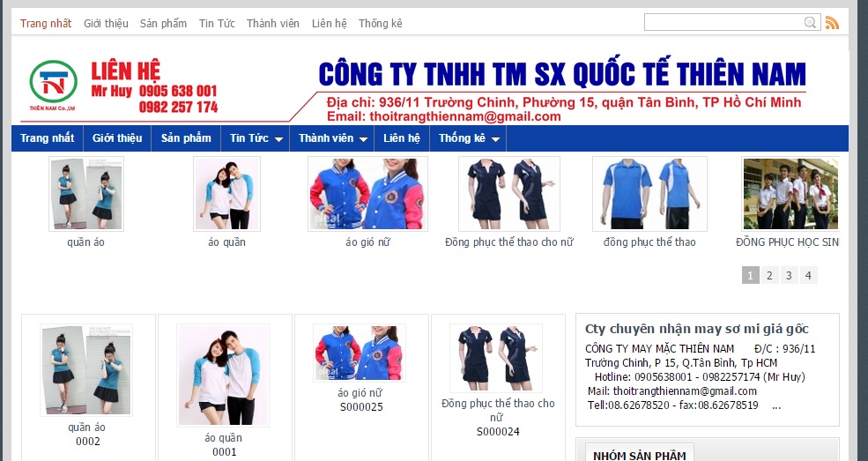Open the orange RSS feed icon
The height and width of the screenshot is (461, 868).
832,23
